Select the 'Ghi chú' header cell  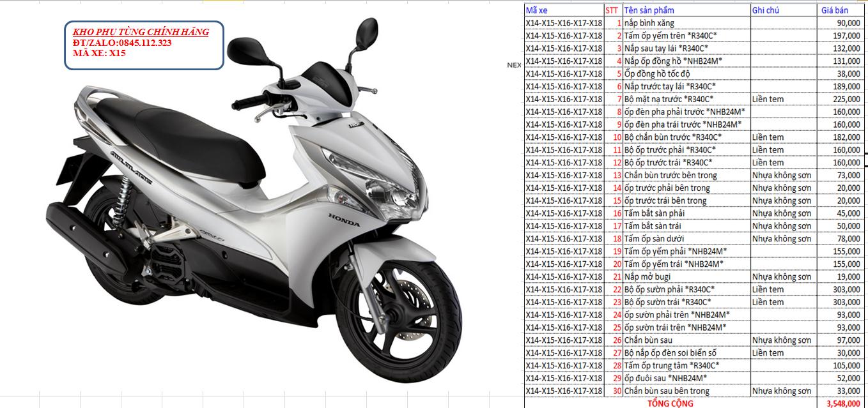[x=784, y=10]
